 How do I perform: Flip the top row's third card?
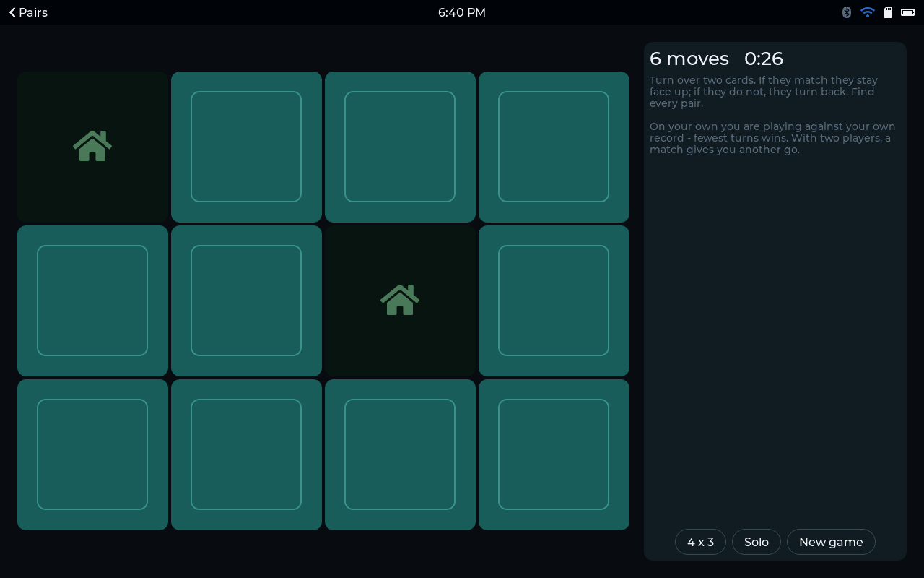tap(400, 147)
